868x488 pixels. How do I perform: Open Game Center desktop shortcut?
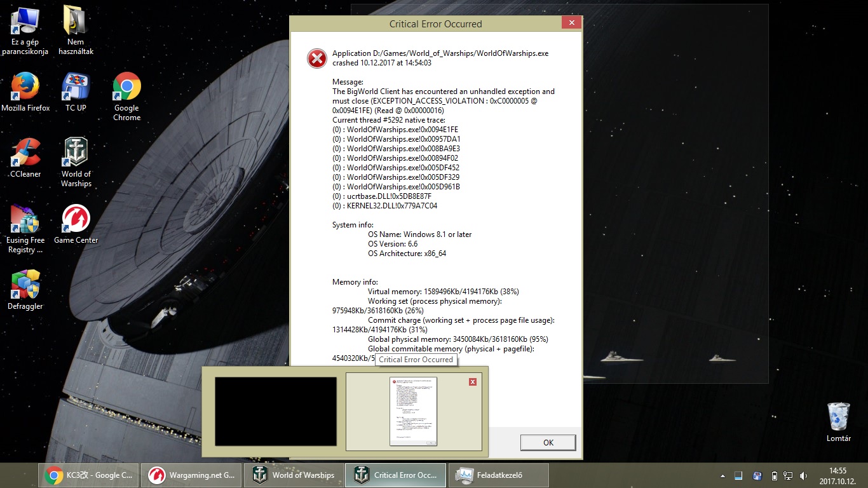coord(76,224)
